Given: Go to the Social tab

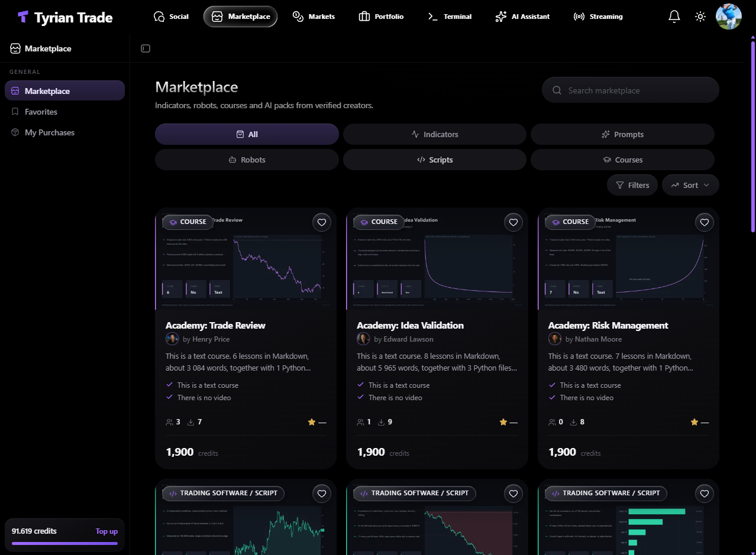Looking at the screenshot, I should coord(171,17).
